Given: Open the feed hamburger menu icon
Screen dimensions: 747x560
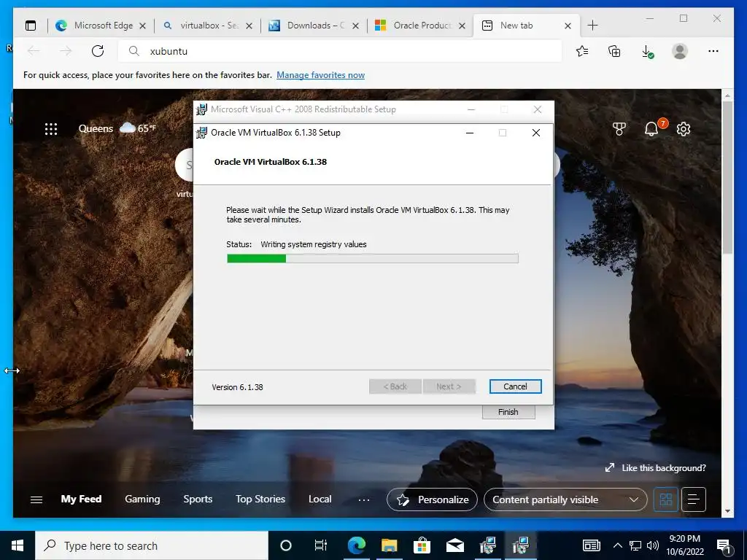Looking at the screenshot, I should click(36, 499).
